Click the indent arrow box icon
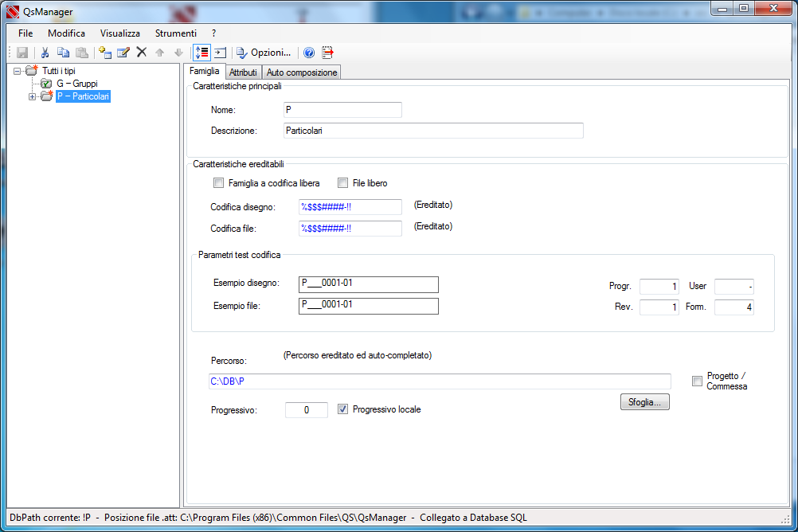The width and height of the screenshot is (798, 532). [220, 53]
